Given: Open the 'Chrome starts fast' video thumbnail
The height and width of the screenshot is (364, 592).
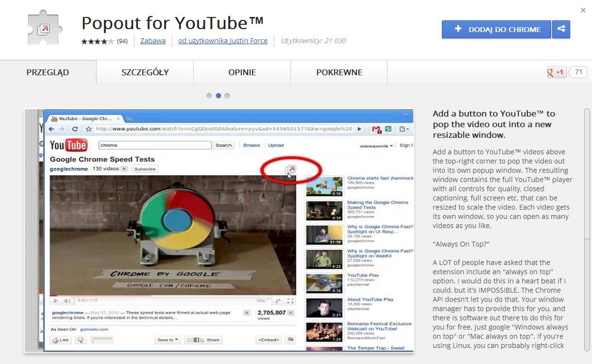Looking at the screenshot, I should [x=325, y=187].
